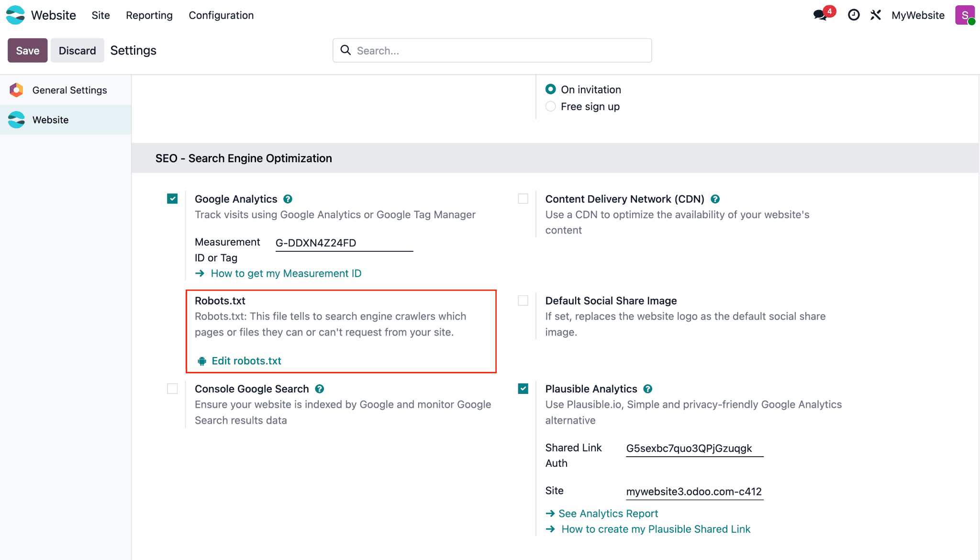Viewport: 980px width, 560px height.
Task: Click the Plausible Analytics help icon
Action: (648, 389)
